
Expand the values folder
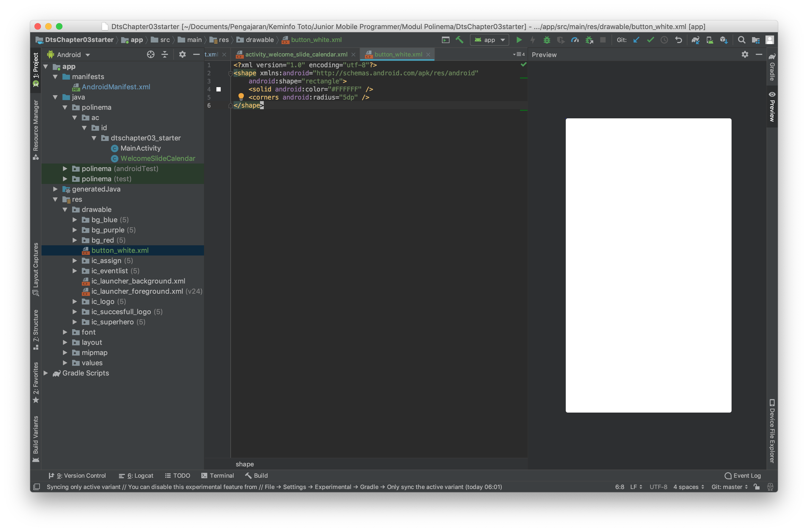(x=65, y=363)
